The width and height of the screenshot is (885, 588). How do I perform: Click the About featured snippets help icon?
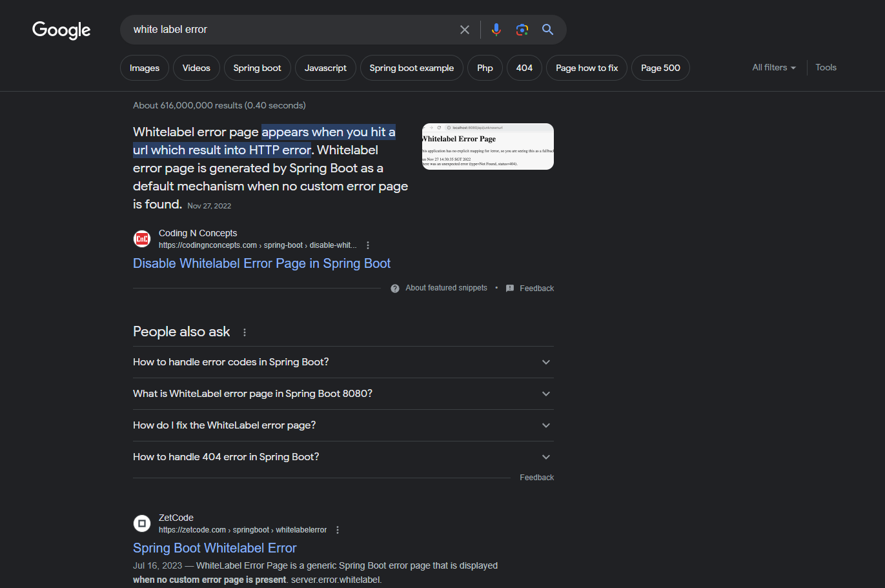(395, 289)
